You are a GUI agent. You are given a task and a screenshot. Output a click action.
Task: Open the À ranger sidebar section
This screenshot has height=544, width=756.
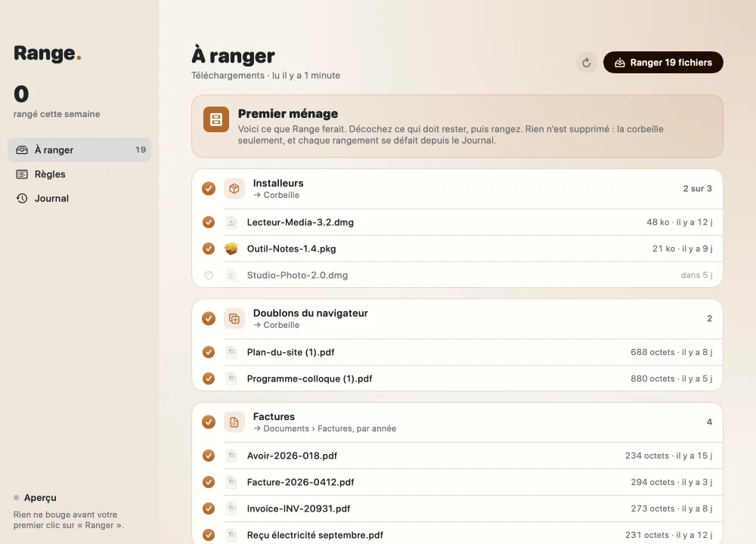coord(79,150)
